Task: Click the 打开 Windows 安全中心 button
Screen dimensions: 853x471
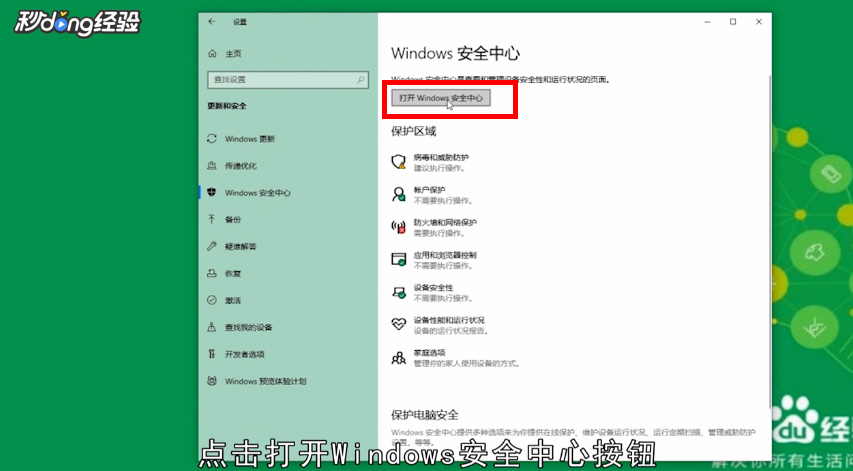Action: [441, 98]
